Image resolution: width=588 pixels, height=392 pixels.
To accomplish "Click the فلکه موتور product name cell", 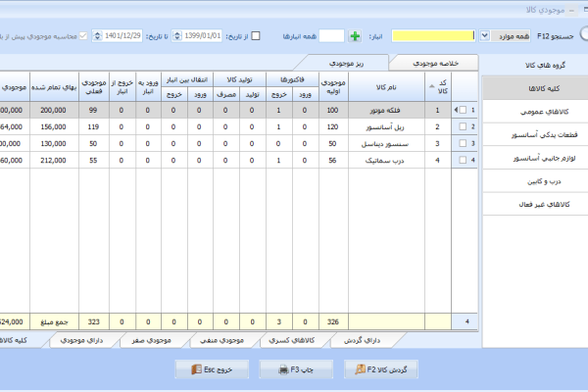I will [x=387, y=110].
